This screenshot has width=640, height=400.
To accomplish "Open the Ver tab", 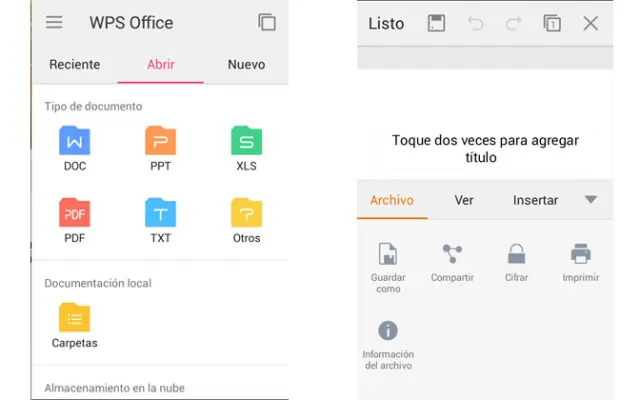I will point(464,200).
